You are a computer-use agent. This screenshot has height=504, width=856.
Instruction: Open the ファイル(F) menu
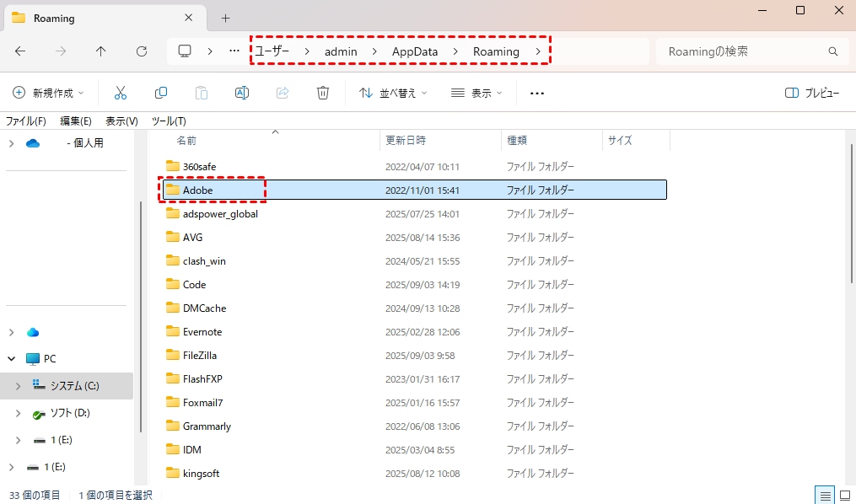click(x=25, y=121)
